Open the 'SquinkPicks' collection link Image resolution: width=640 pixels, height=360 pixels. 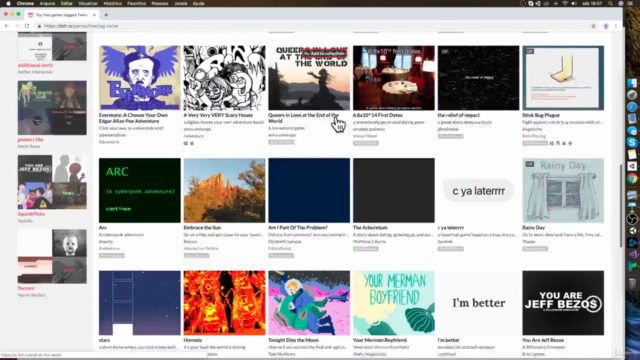31,213
